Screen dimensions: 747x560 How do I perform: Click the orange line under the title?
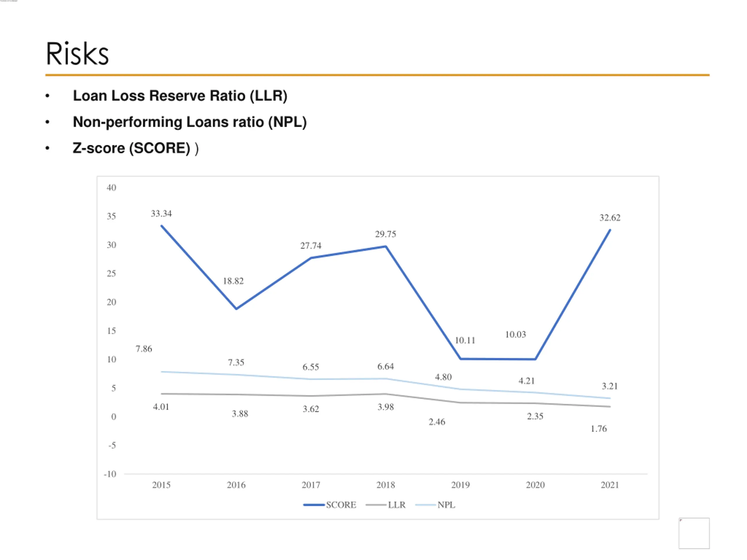pos(378,75)
